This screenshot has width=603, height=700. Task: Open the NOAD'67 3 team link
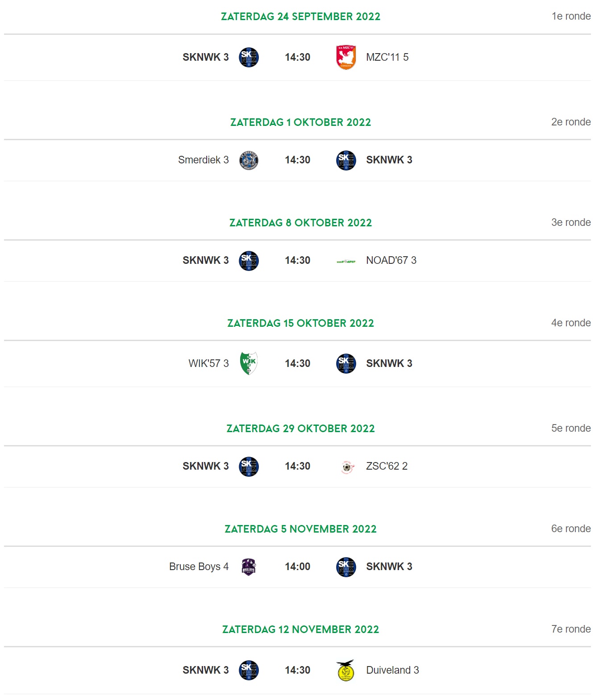coord(391,260)
